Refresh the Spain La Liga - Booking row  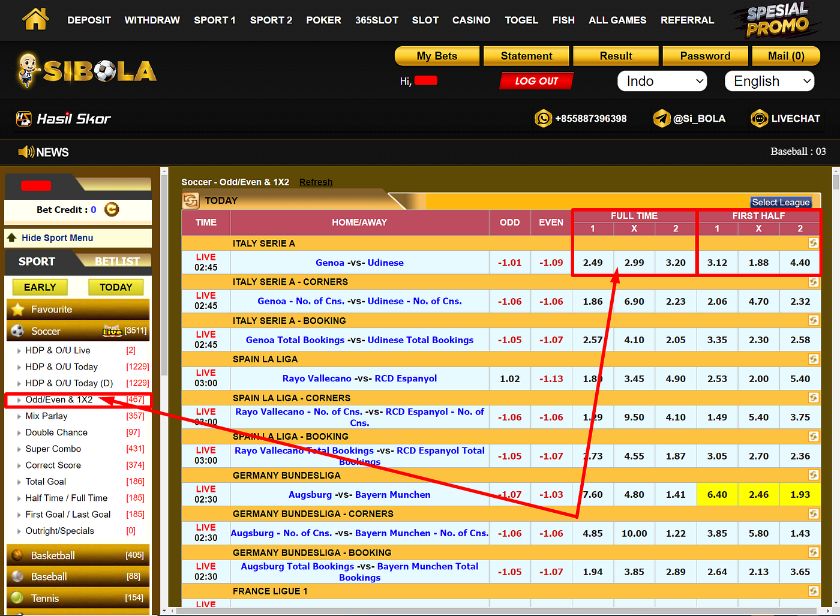point(814,437)
